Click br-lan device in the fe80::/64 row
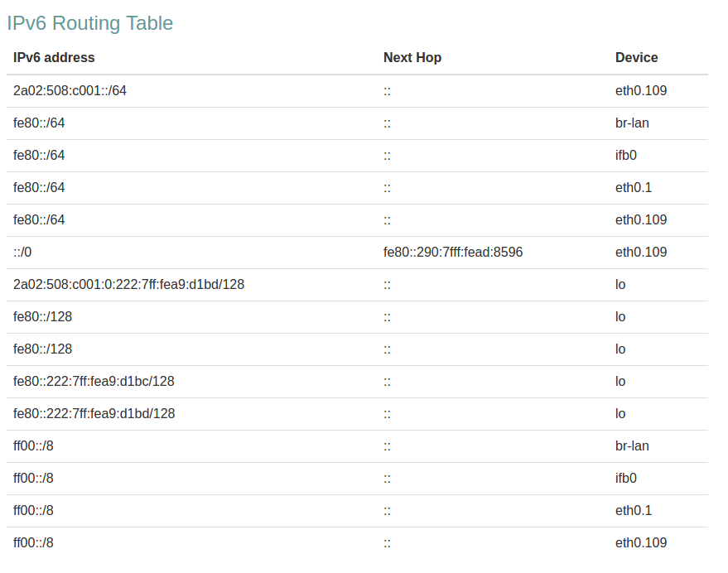 tap(632, 123)
